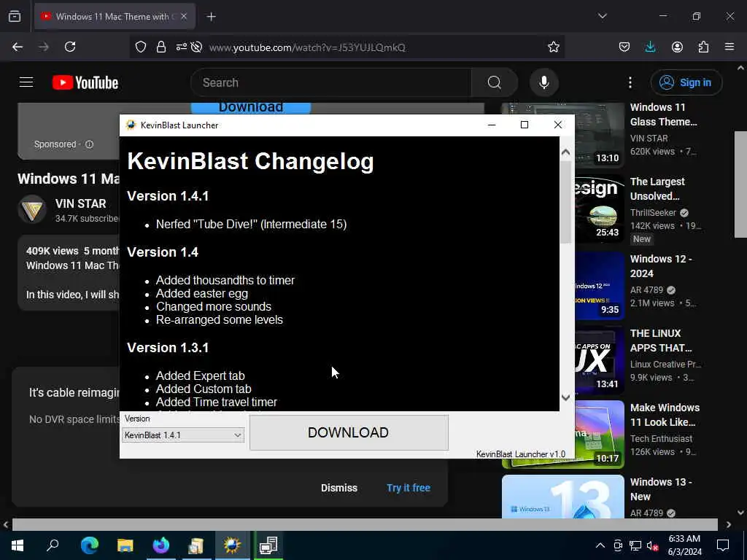Dismiss the cable promotion
Image resolution: width=747 pixels, height=560 pixels.
coord(338,488)
